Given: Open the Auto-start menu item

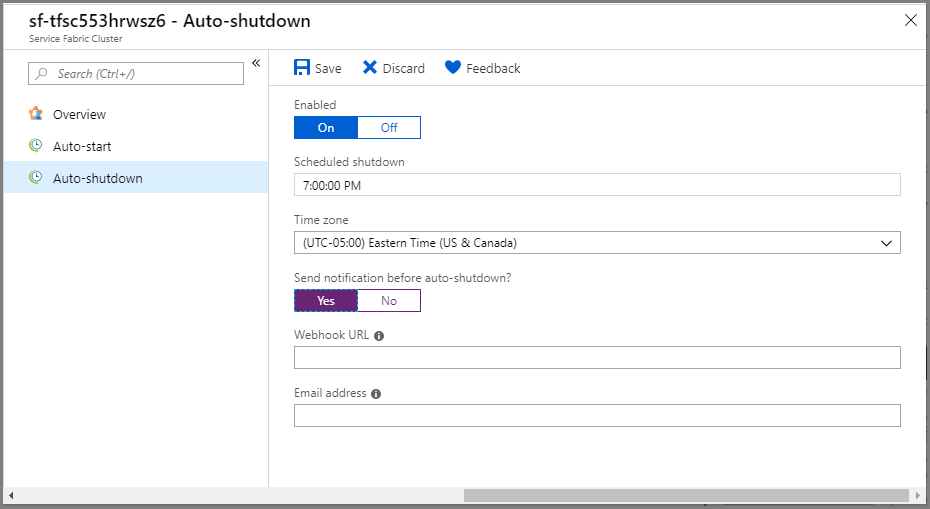Looking at the screenshot, I should coord(136,146).
